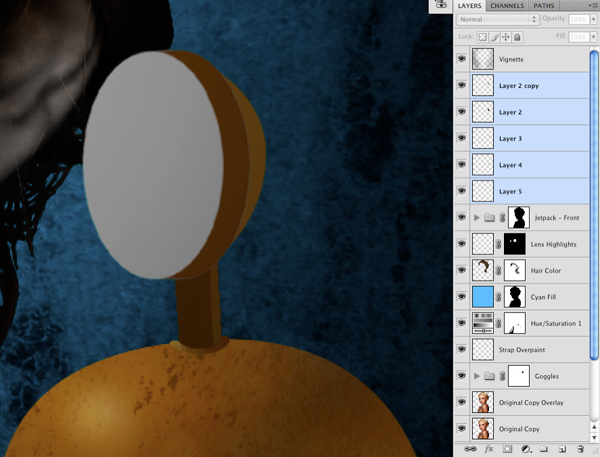600x457 pixels.
Task: Switch to the Channels tab
Action: click(x=507, y=6)
